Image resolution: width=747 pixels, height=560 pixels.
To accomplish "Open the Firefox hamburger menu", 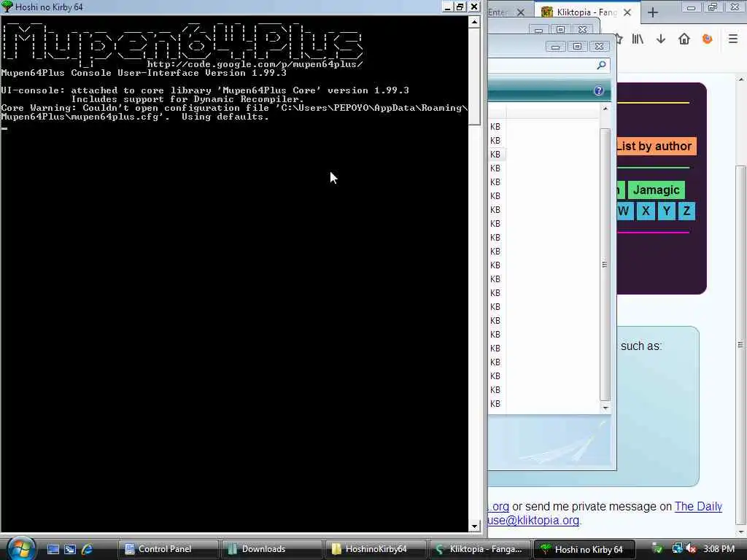I will (x=733, y=39).
